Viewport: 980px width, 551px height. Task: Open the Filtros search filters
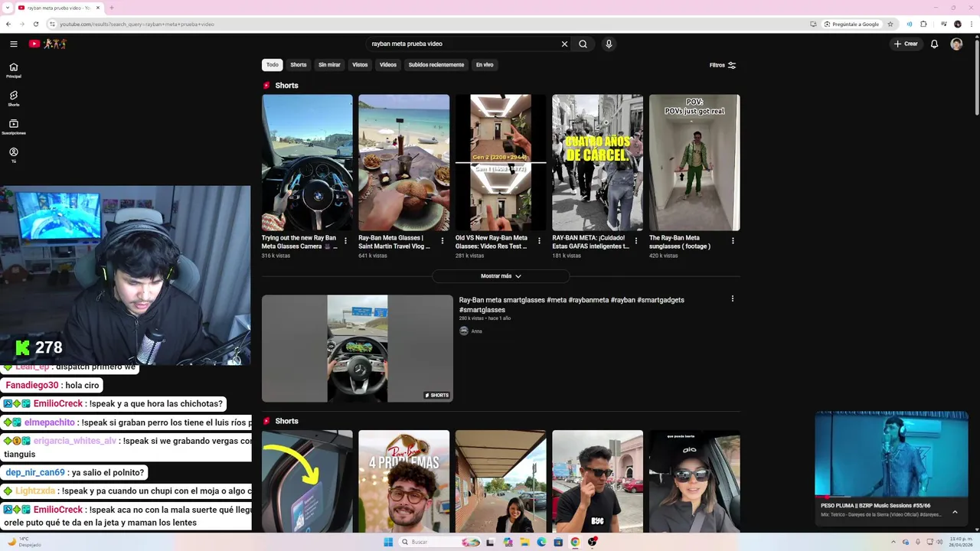[x=723, y=65]
